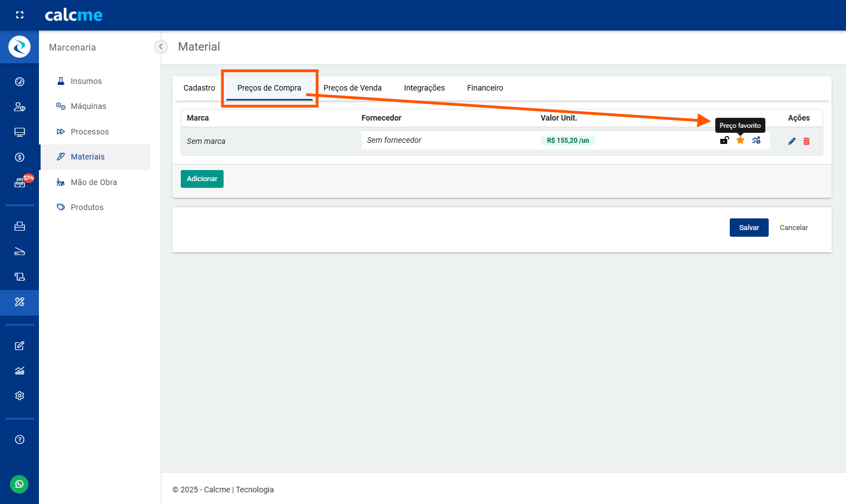Open notifications icon with 574 badge
The image size is (846, 504).
[x=20, y=183]
